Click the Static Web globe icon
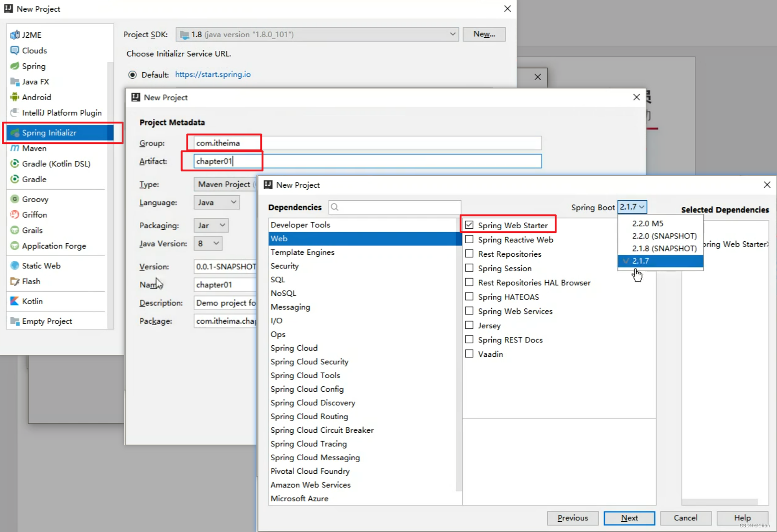Screen dimensions: 777x532 (15, 266)
